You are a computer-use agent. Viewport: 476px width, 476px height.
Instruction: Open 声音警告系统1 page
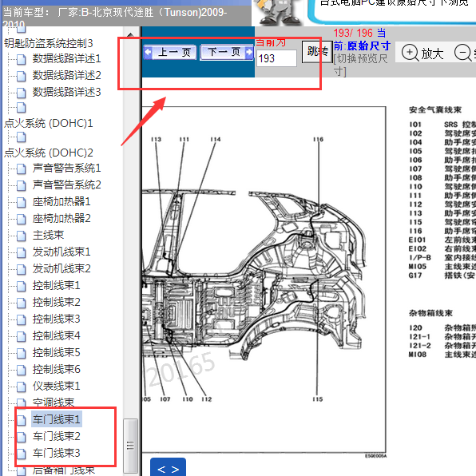[66, 168]
